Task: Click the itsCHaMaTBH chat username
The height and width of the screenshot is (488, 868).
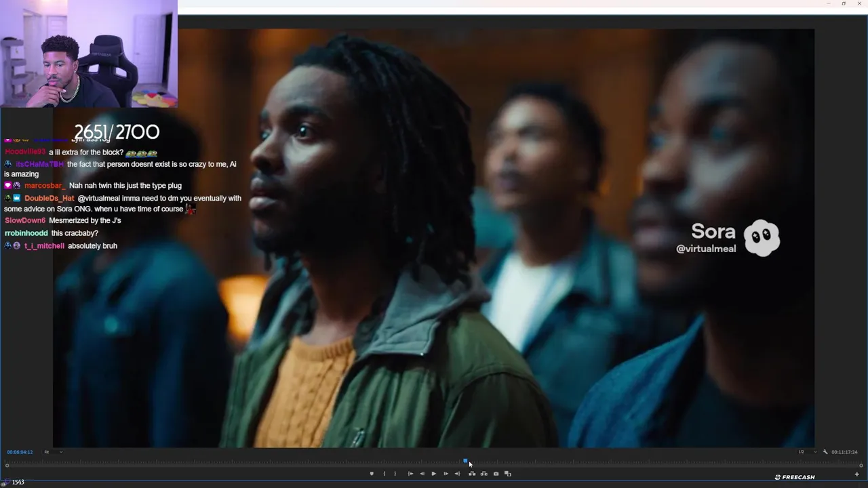Action: 39,165
